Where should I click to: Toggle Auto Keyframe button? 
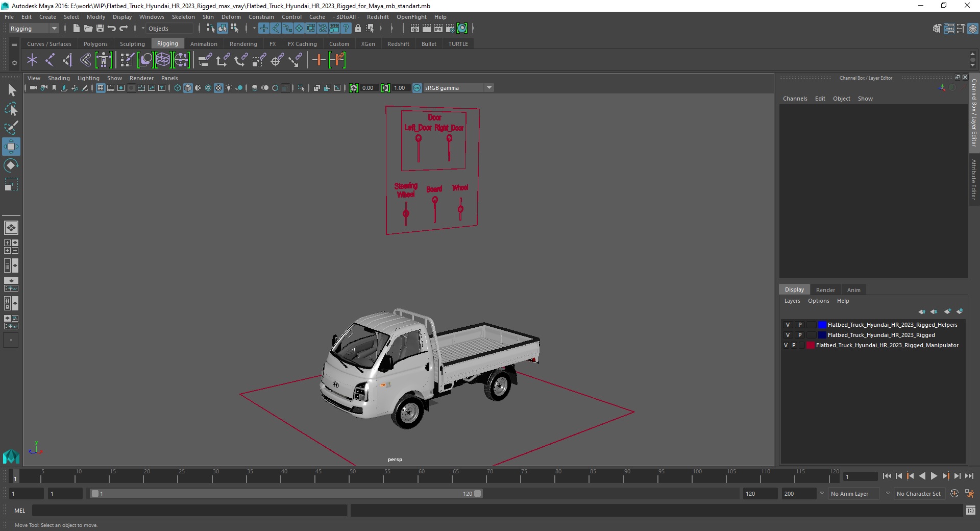click(954, 494)
